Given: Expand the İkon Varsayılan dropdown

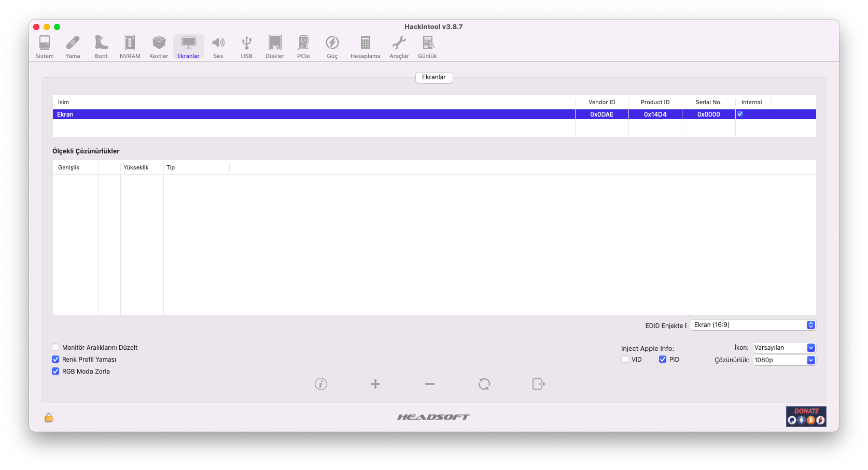Looking at the screenshot, I should [x=784, y=348].
